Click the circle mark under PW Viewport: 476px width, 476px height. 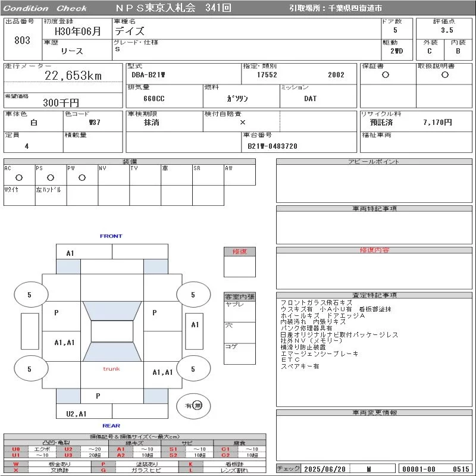click(x=82, y=177)
